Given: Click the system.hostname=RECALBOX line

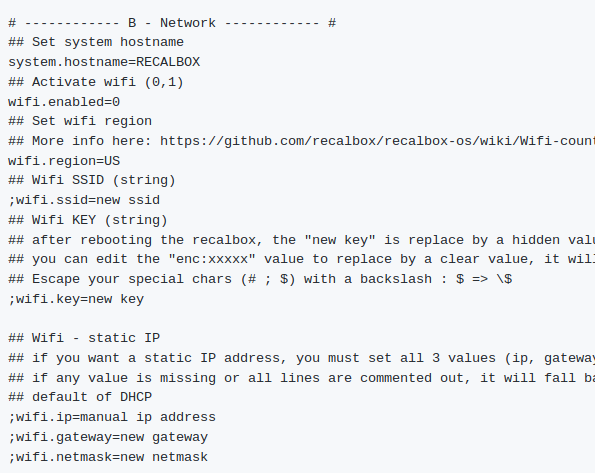Looking at the screenshot, I should 104,62.
